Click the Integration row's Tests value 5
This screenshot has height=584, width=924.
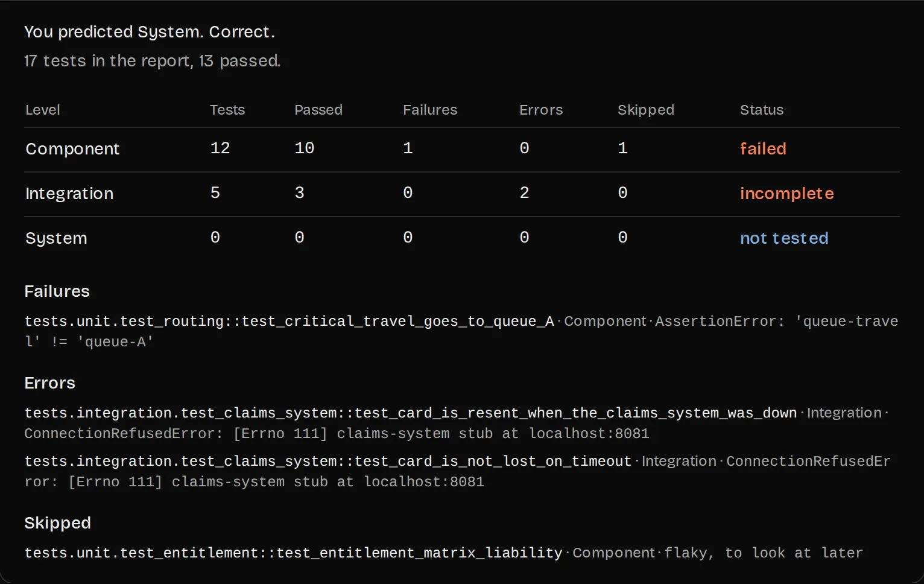tap(215, 193)
